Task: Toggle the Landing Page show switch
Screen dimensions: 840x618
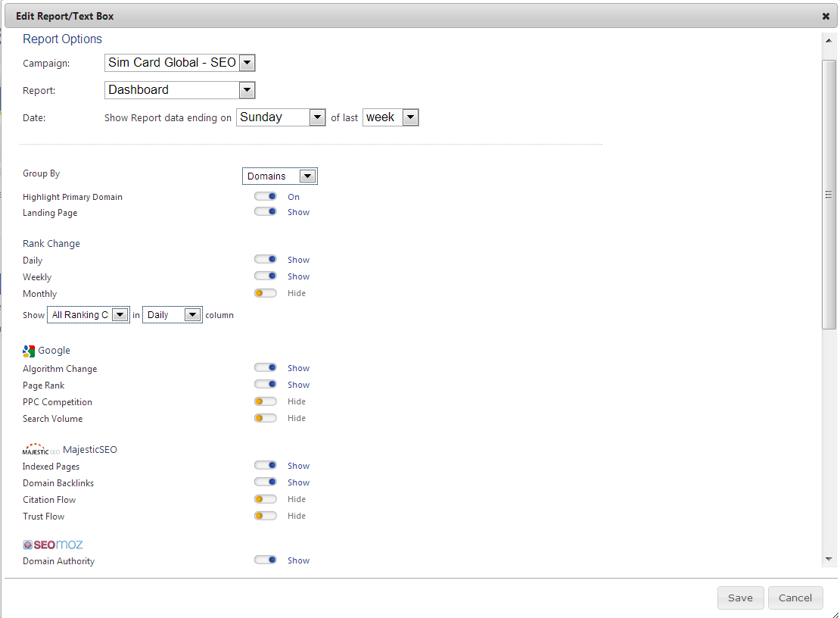Action: 266,212
